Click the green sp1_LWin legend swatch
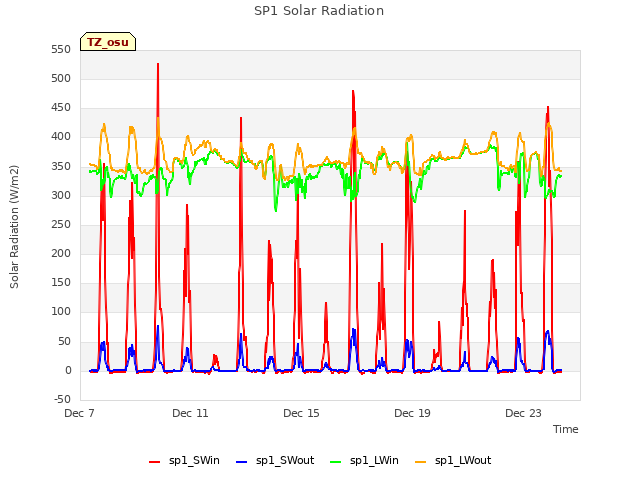Viewport: 640px width, 480px height. [336, 462]
